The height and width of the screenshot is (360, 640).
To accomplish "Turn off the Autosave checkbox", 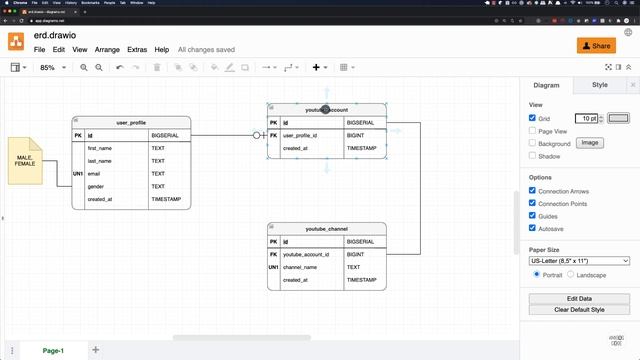I will 532,228.
